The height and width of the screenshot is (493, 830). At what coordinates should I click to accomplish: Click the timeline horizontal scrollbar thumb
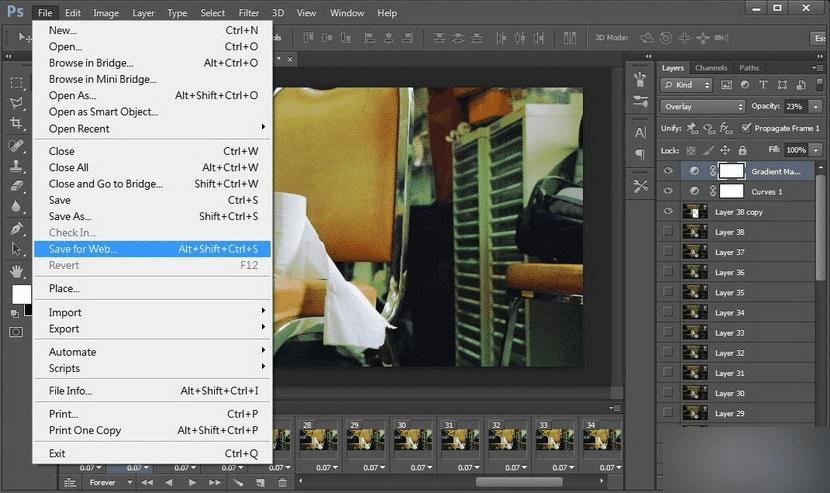click(519, 482)
